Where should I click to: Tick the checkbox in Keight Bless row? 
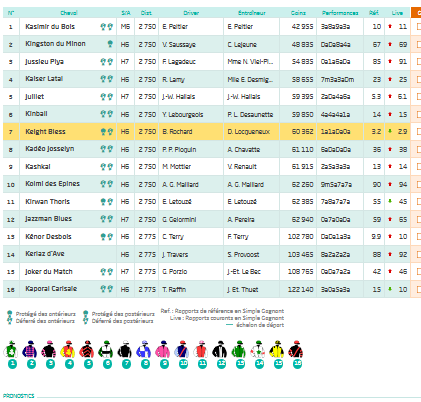(x=419, y=131)
